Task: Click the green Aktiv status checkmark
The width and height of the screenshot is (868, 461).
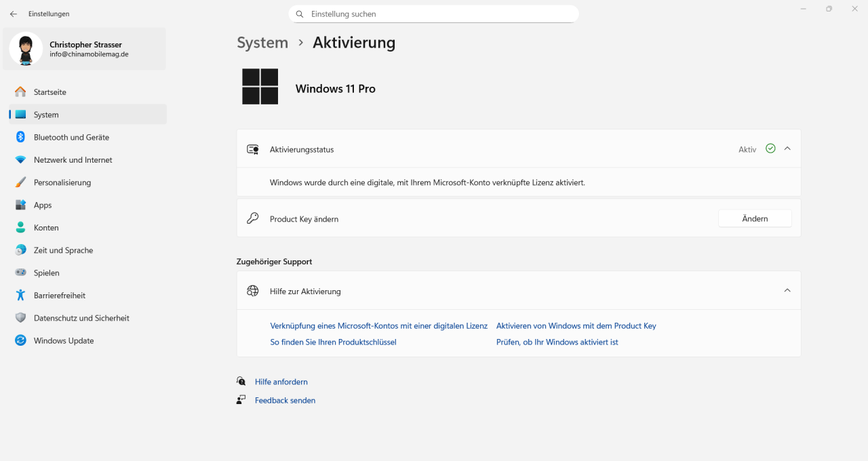Action: pyautogui.click(x=770, y=148)
